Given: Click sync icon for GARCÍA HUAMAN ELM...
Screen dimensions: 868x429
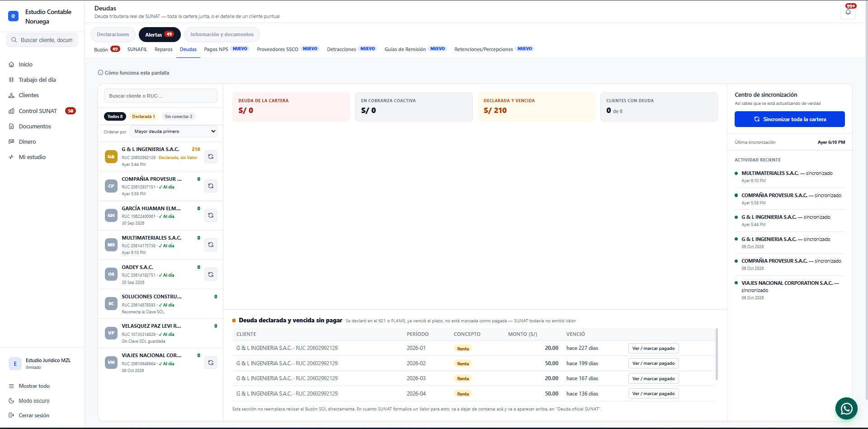Looking at the screenshot, I should tap(211, 216).
